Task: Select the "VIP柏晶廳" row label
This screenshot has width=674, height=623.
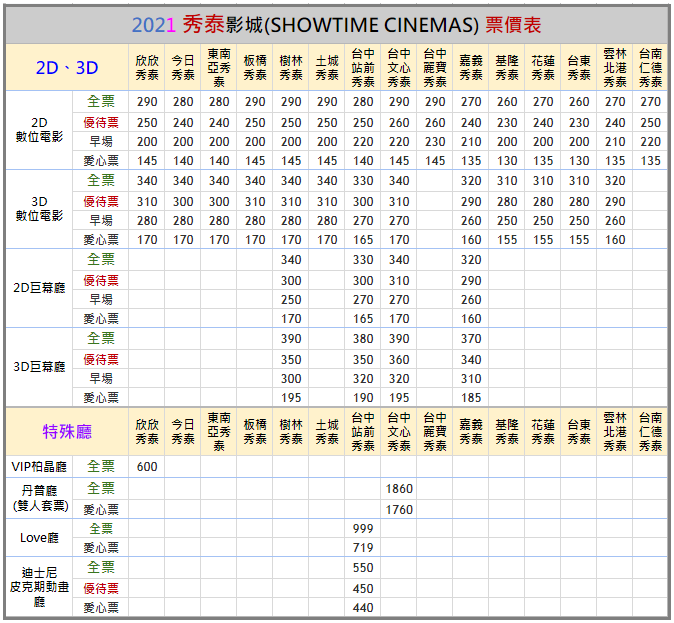Action: pos(39,466)
